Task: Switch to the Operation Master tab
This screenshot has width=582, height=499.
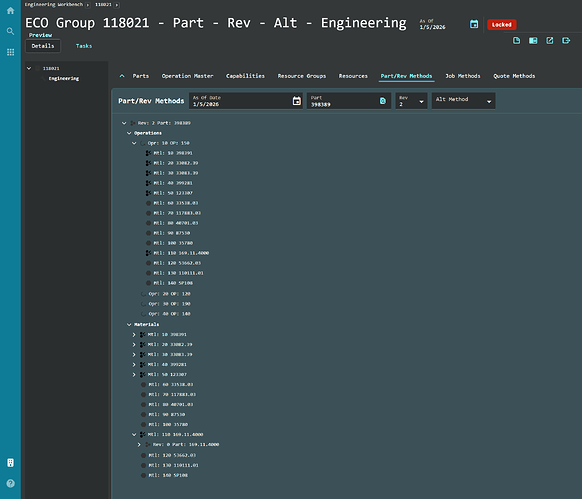Action: (187, 76)
